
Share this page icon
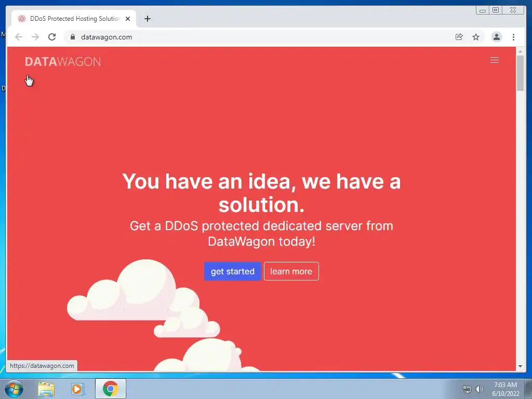[459, 37]
